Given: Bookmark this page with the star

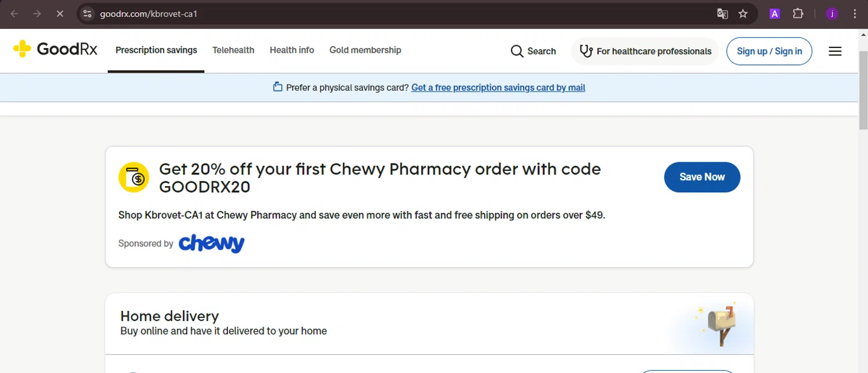Looking at the screenshot, I should click(743, 14).
